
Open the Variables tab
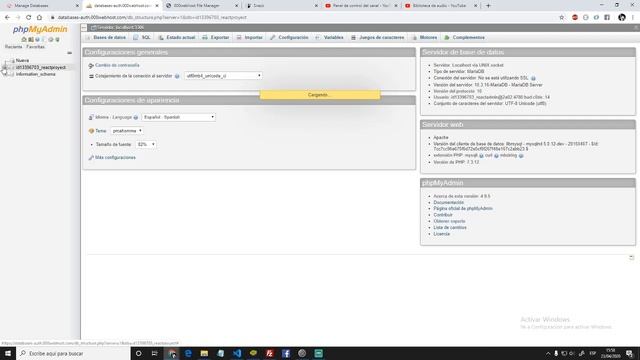329,38
